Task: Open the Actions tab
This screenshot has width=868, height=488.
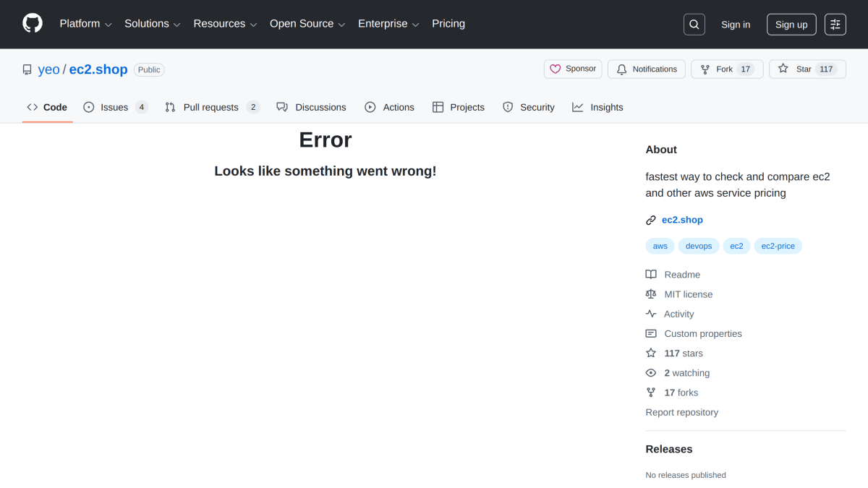Action: 389,107
